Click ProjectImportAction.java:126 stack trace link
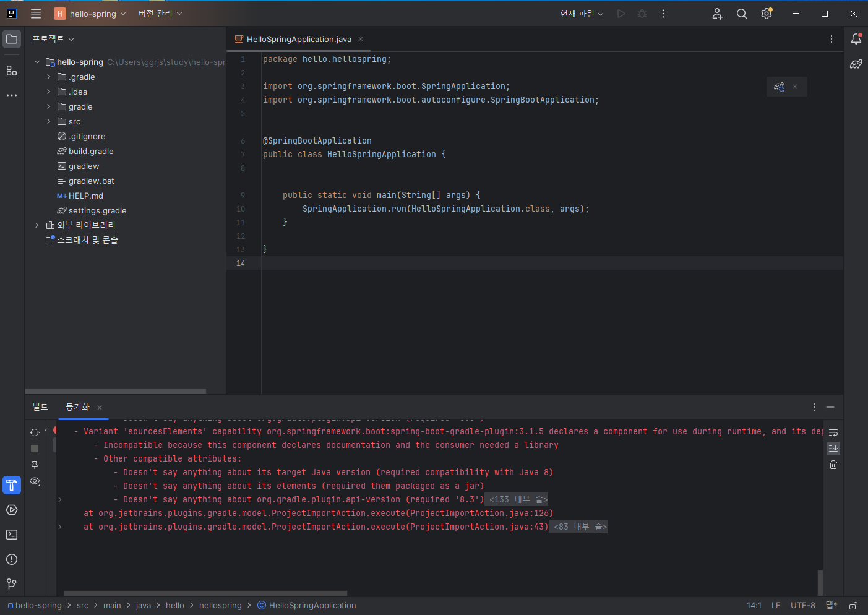 (479, 513)
